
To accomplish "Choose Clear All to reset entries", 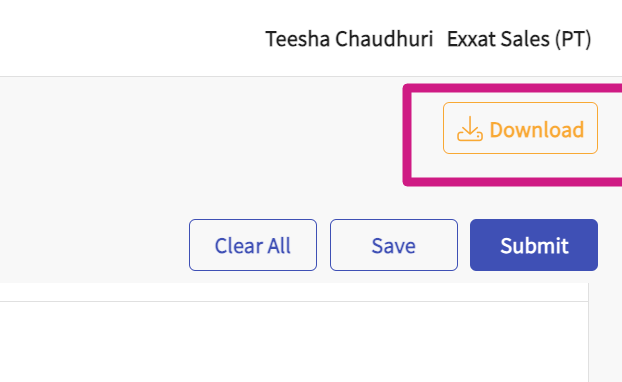I will (253, 245).
